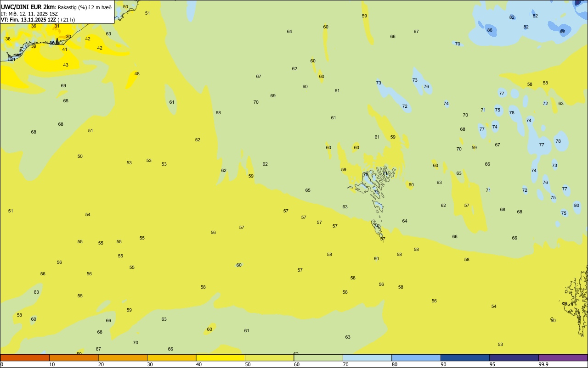Pick the 20–30 legend color segment
Screen dimensions: 588x368
pos(123,357)
